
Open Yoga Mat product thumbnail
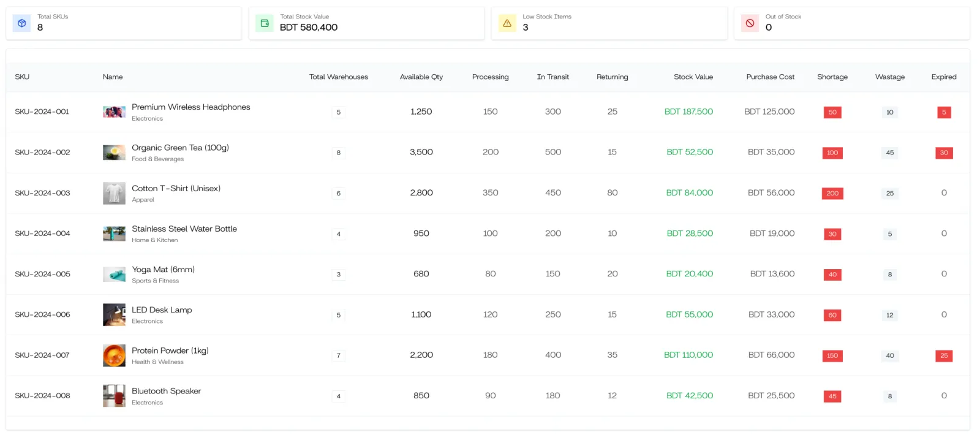(x=114, y=275)
